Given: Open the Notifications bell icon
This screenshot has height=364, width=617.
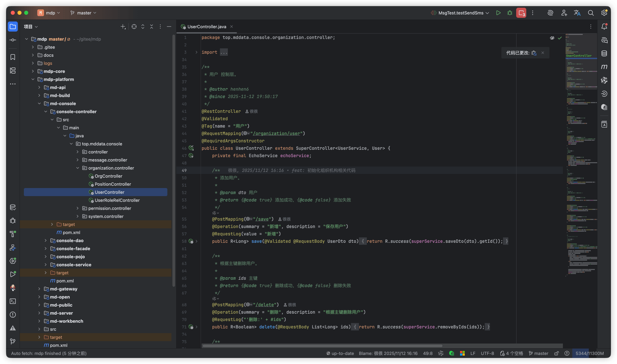Looking at the screenshot, I should pos(604,27).
